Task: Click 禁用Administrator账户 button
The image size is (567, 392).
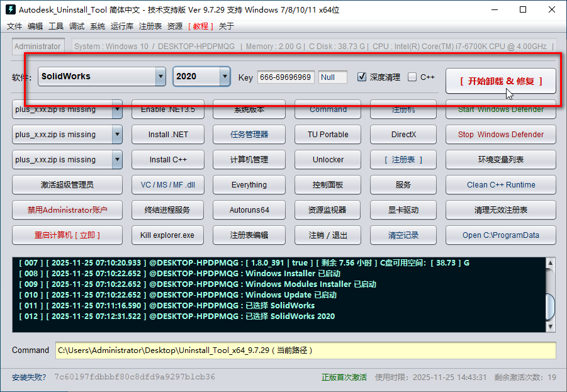Action: pos(67,210)
